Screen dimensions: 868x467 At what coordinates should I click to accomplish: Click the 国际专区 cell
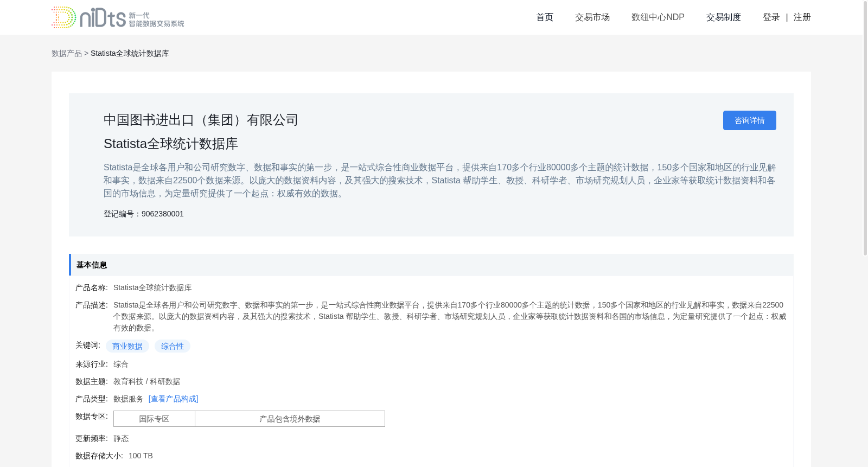[x=155, y=419]
